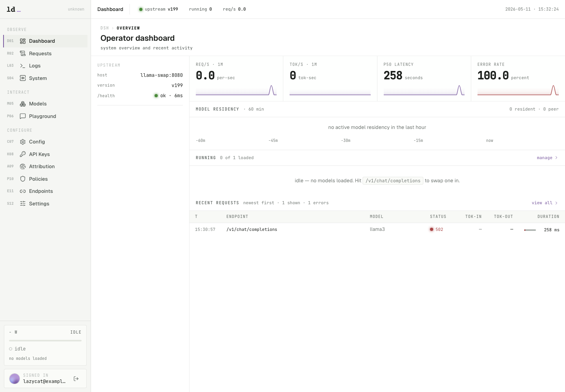This screenshot has width=565, height=392.
Task: Click the green /health ok indicator dot
Action: coord(156,96)
